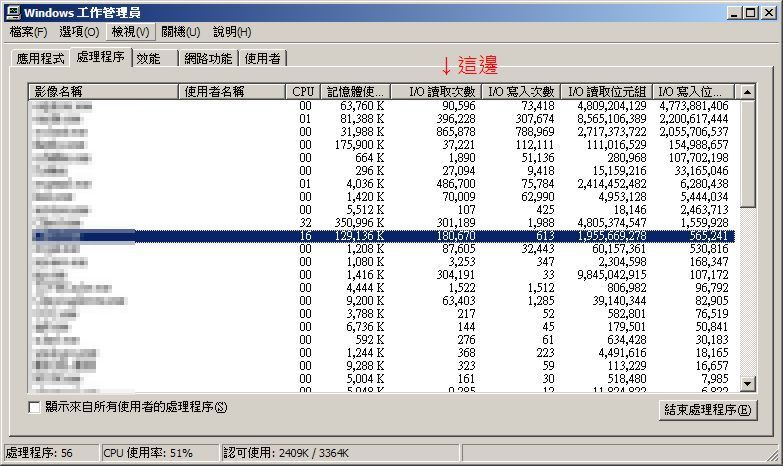Sort by 記憶體使用 column header
The height and width of the screenshot is (466, 783).
point(354,91)
